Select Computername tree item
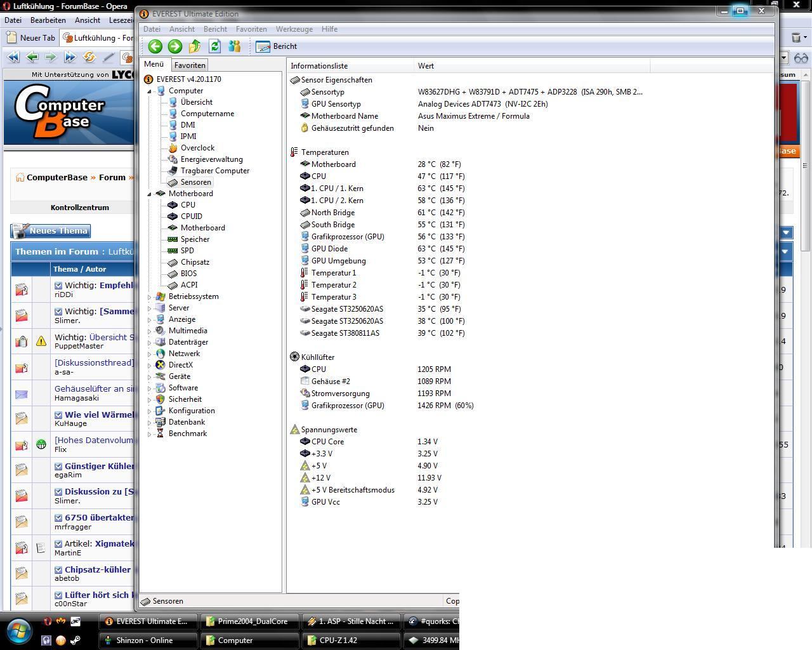This screenshot has width=812, height=650. click(x=207, y=114)
